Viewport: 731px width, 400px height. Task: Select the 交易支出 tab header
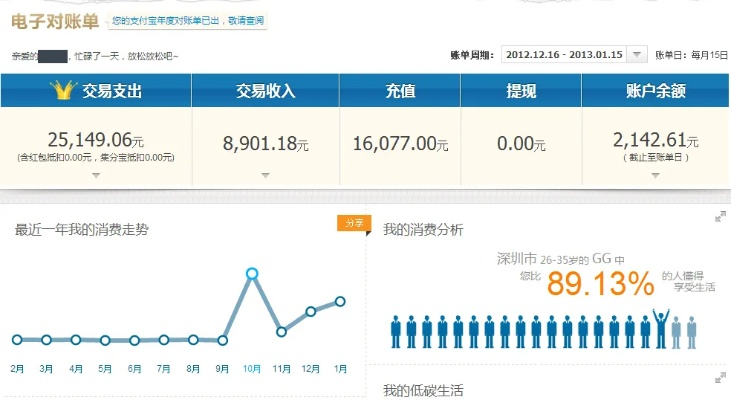(95, 92)
